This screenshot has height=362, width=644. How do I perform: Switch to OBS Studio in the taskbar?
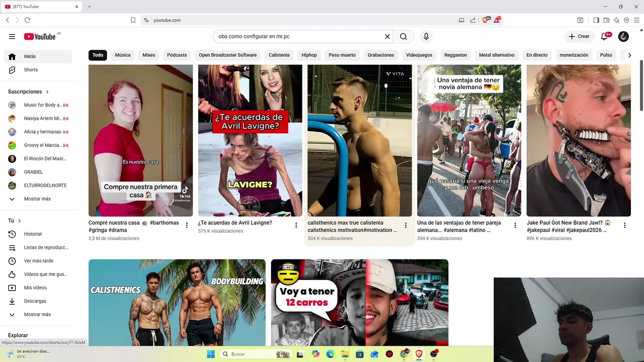434,354
